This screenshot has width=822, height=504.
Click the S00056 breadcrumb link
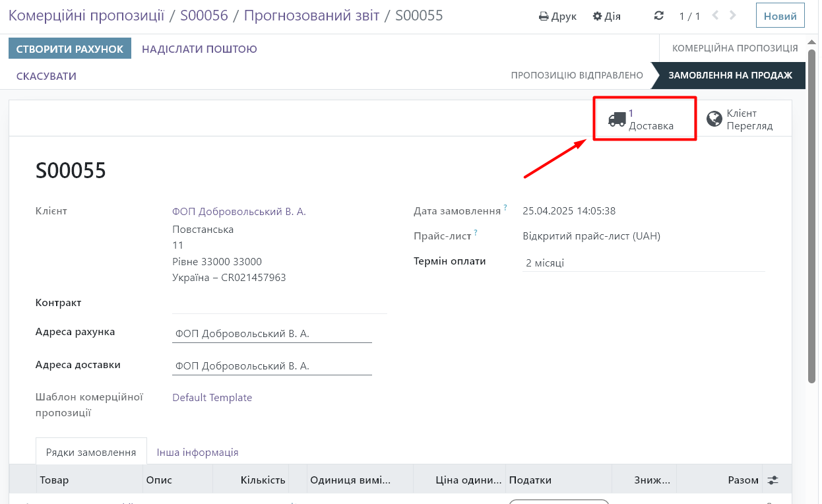pos(204,15)
